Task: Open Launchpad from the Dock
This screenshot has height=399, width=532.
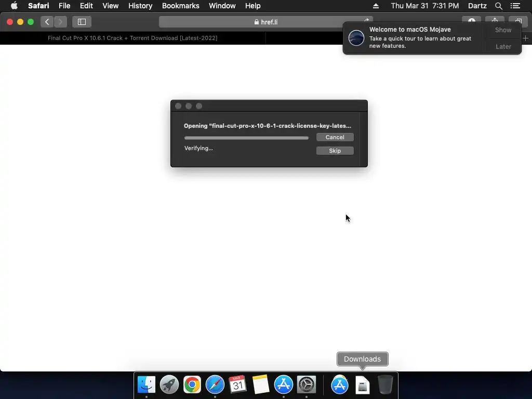Action: 169,384
